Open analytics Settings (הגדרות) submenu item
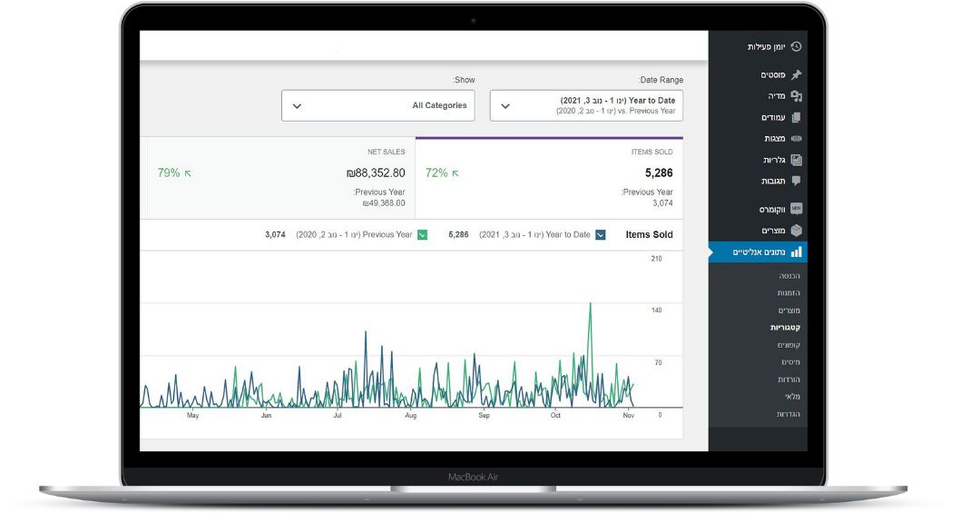 tap(789, 413)
